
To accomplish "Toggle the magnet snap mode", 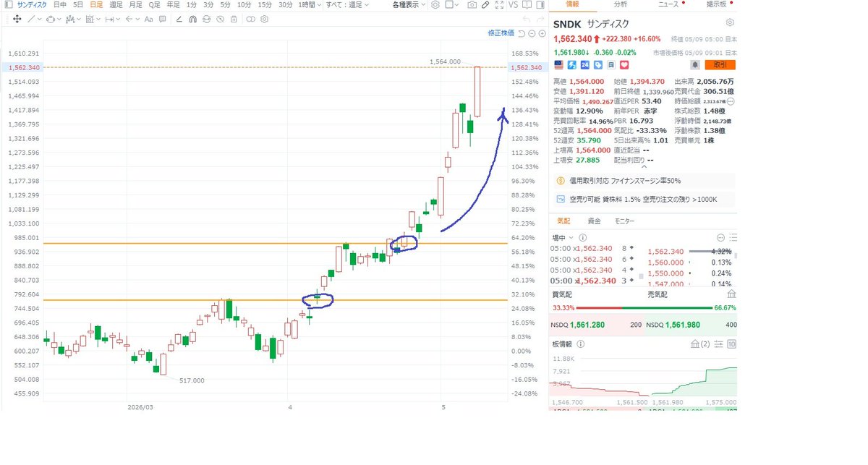I will point(192,19).
